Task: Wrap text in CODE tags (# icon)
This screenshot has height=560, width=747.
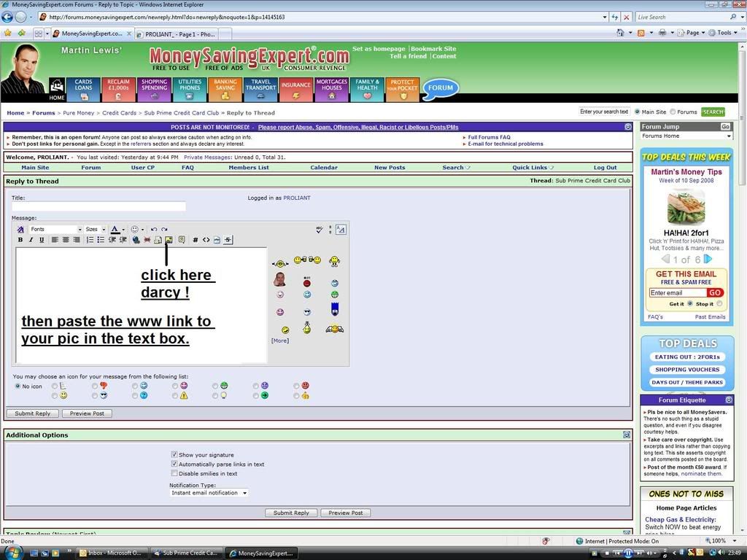Action: [195, 240]
